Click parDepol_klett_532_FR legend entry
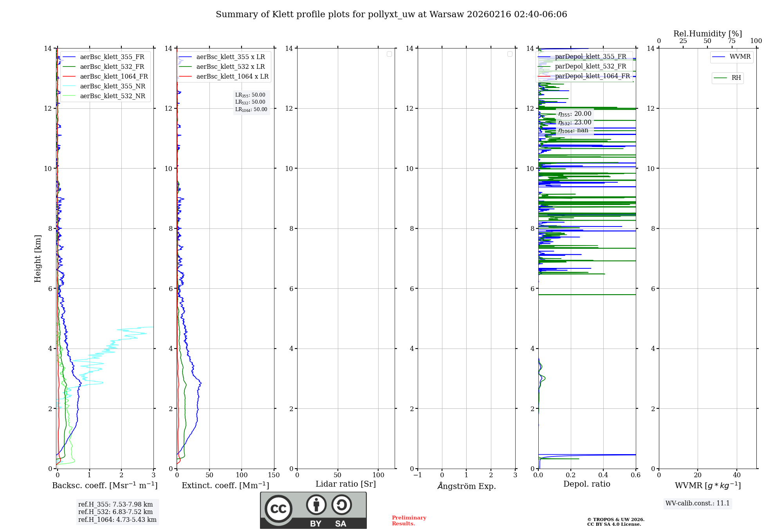Image resolution: width=783 pixels, height=532 pixels. click(x=590, y=66)
